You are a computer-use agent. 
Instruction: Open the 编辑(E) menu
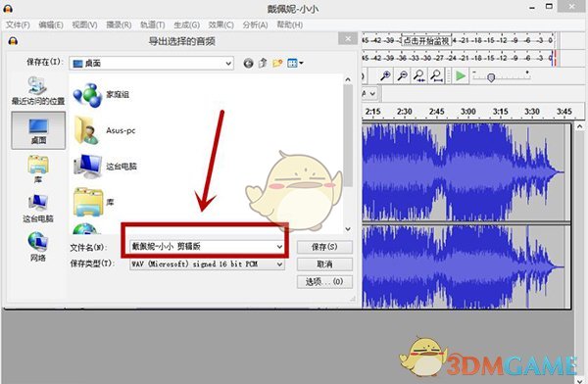click(x=51, y=24)
